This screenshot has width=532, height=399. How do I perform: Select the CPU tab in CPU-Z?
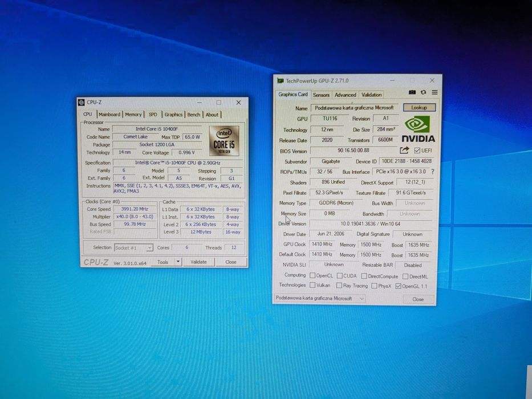(88, 115)
